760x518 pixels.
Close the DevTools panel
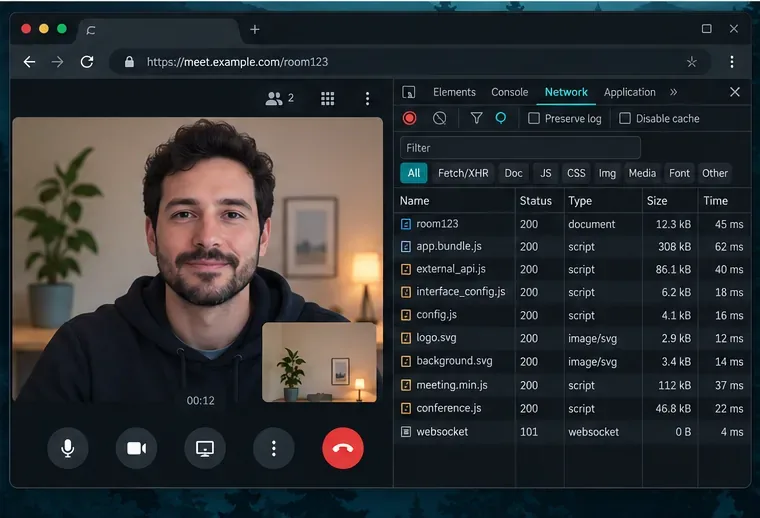point(735,92)
